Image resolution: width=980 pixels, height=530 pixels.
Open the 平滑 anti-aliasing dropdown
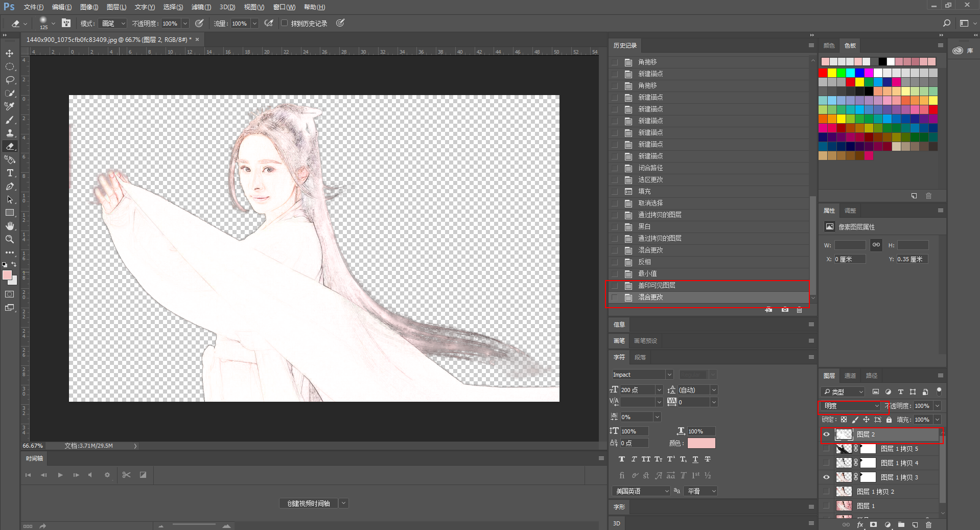[701, 491]
